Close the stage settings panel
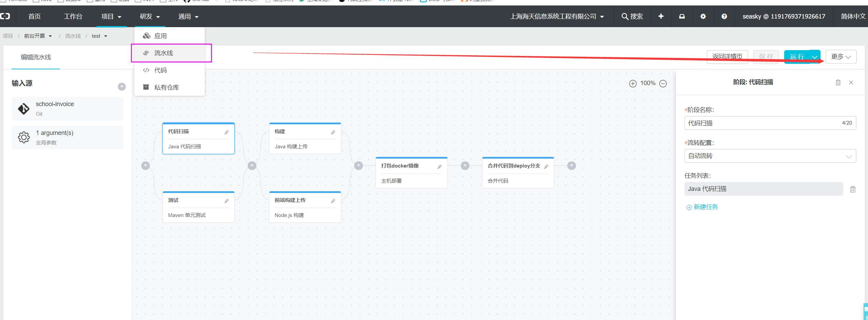868x320 pixels. (x=851, y=82)
